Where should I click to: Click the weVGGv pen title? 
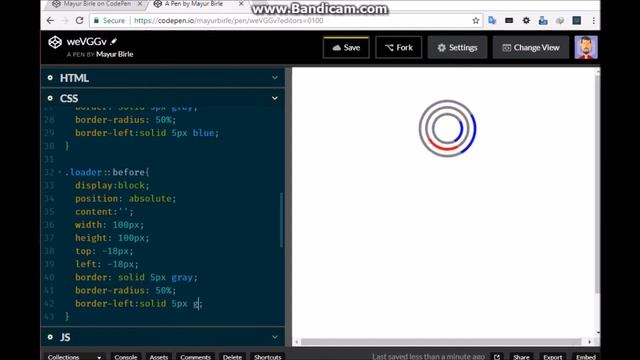pos(87,42)
